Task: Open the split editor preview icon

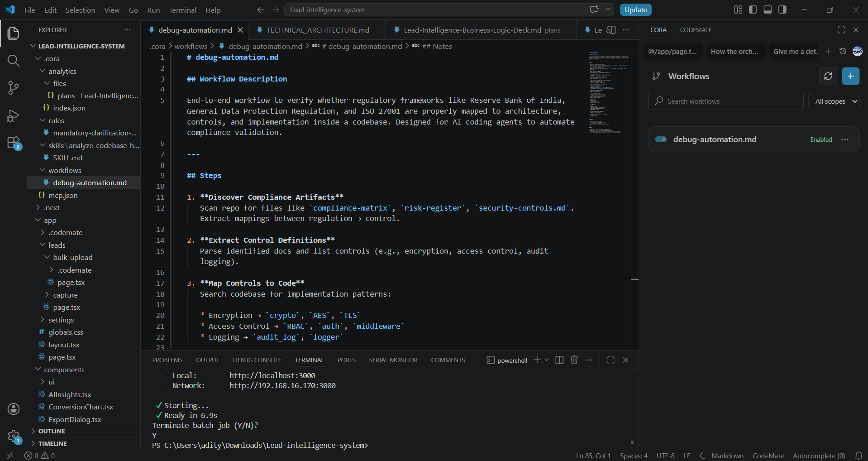Action: click(611, 30)
